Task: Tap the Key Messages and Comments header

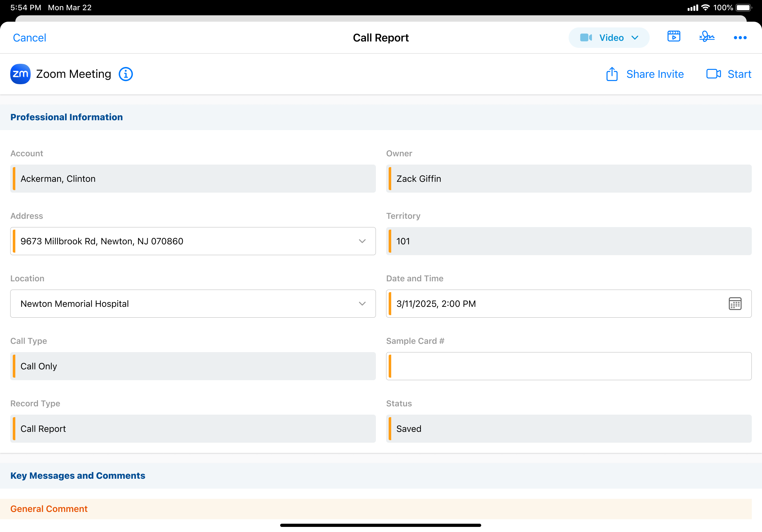Action: point(78,475)
